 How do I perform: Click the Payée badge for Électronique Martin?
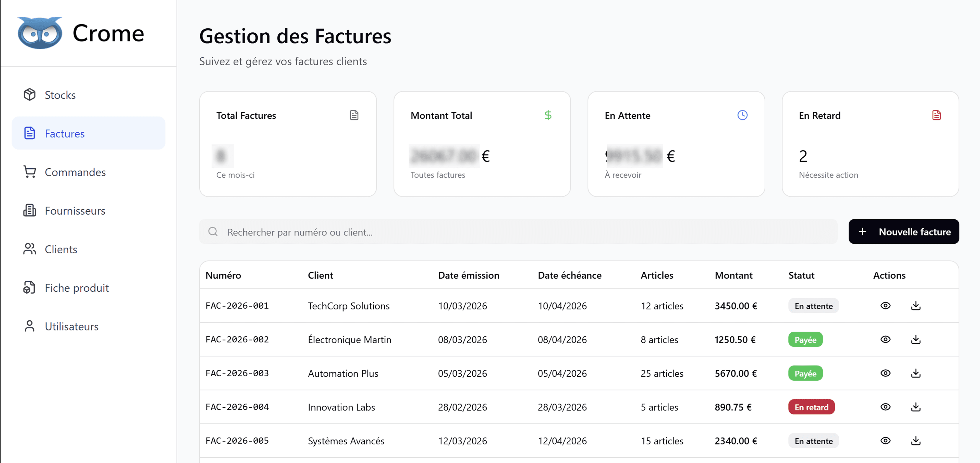click(805, 340)
